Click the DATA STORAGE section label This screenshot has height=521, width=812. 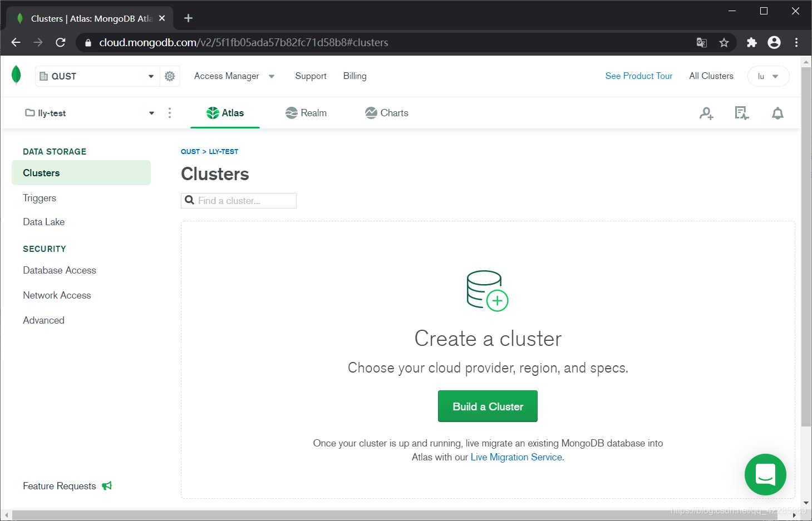pos(55,152)
